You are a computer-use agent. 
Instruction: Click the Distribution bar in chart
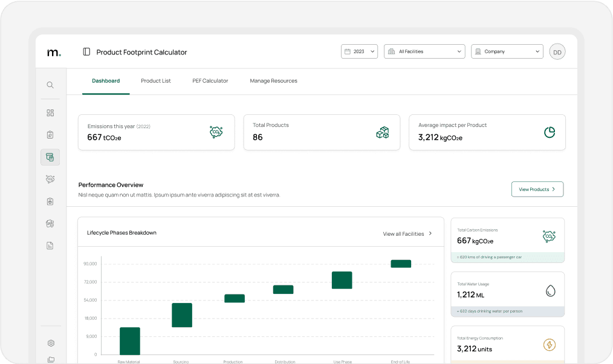point(283,289)
